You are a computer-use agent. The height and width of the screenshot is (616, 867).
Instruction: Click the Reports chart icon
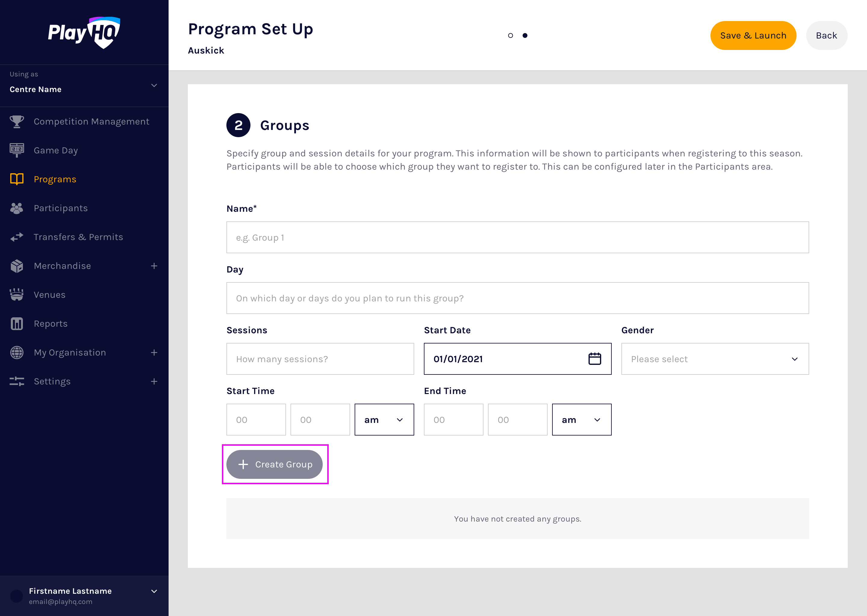point(17,324)
